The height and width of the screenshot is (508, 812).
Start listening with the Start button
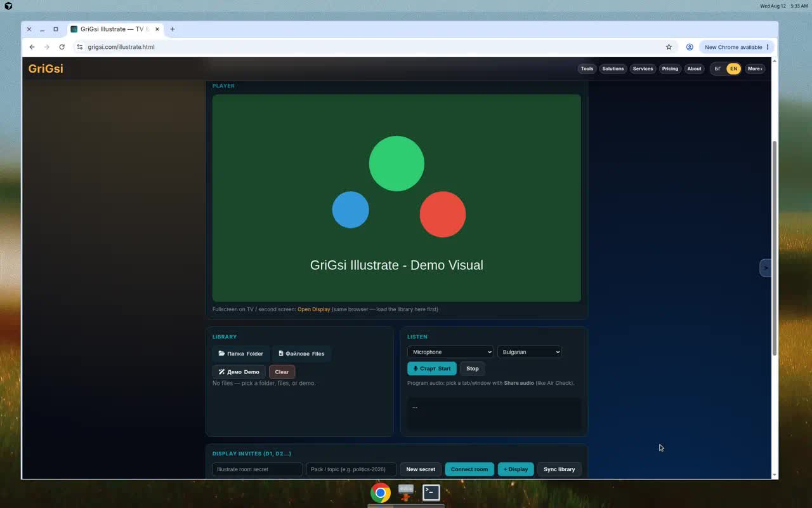tap(432, 368)
